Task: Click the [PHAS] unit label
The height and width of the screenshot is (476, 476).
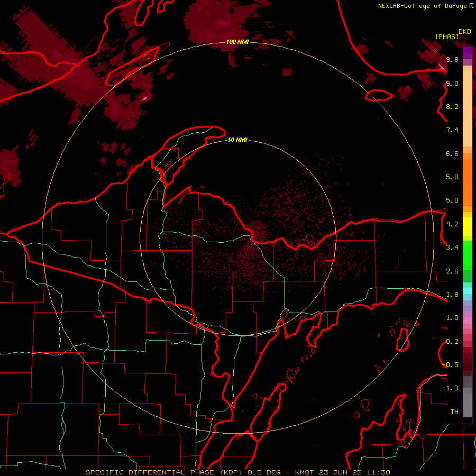Action: (x=447, y=36)
